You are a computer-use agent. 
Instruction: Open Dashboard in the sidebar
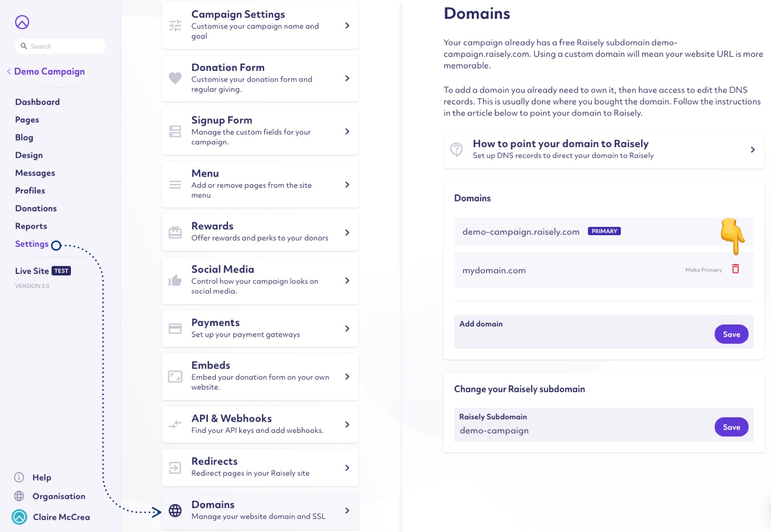[37, 102]
